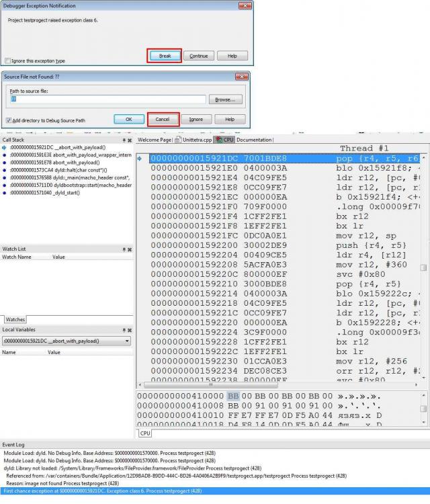Screen dimensions: 430x504
Task: Click the Value column header in Watch List
Action: point(58,257)
